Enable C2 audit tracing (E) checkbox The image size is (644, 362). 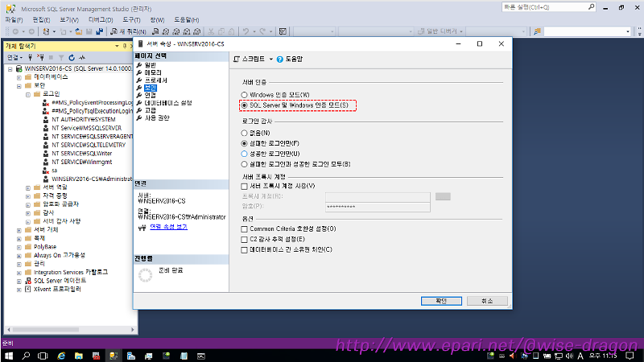(x=245, y=239)
